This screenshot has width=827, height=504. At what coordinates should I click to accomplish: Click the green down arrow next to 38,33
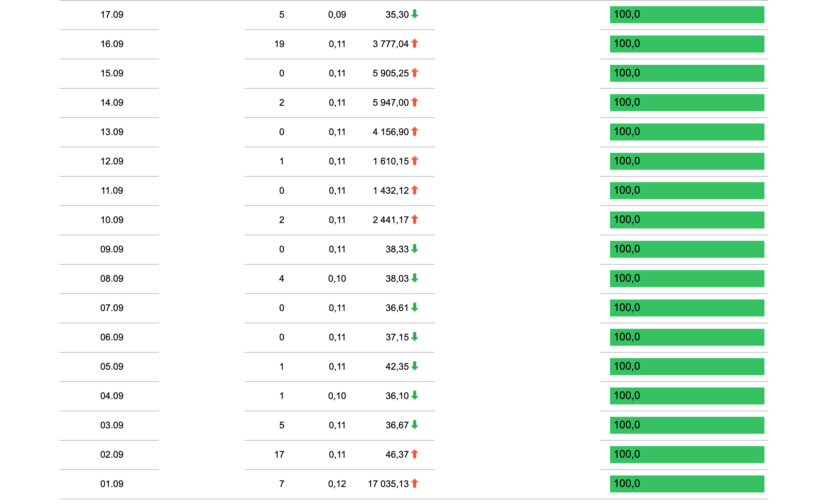(x=415, y=249)
